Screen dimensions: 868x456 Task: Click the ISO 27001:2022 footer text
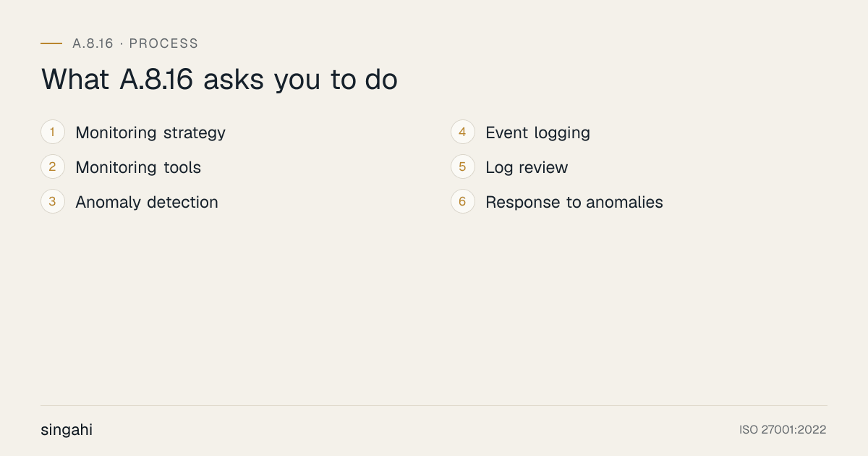click(x=783, y=430)
